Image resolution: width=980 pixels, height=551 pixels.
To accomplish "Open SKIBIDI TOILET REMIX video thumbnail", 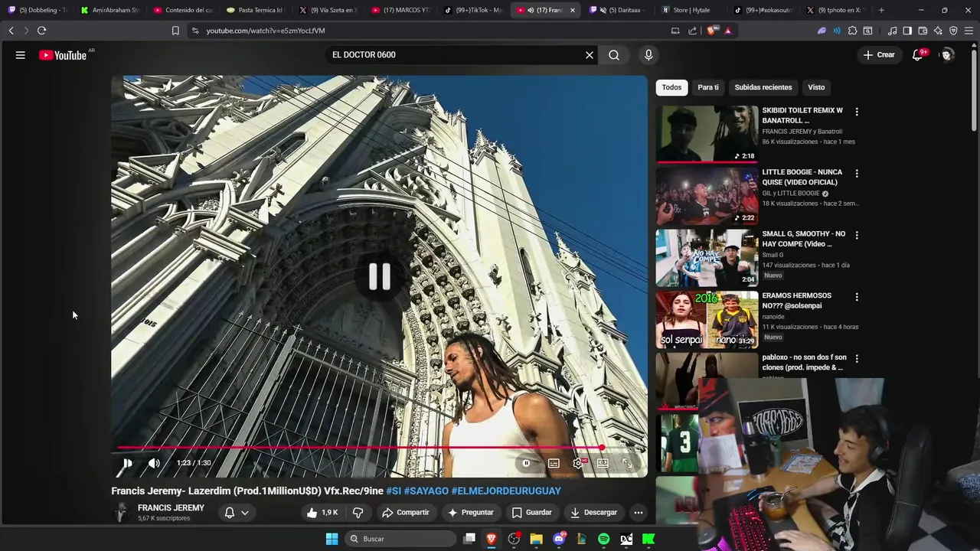I will [x=707, y=134].
